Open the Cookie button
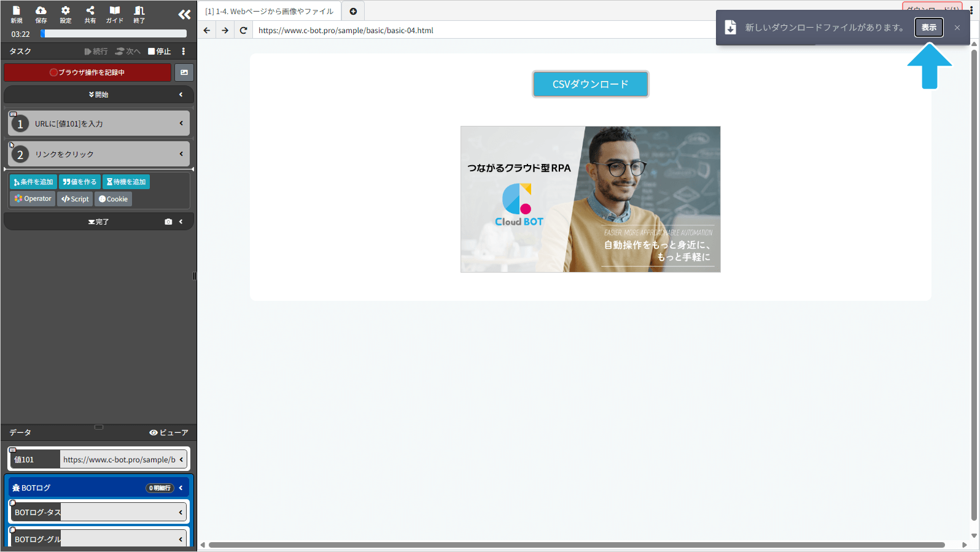 pyautogui.click(x=113, y=199)
